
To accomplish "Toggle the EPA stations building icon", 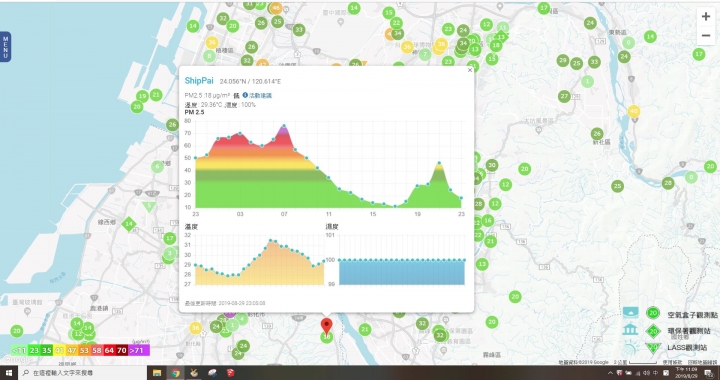I will (630, 330).
